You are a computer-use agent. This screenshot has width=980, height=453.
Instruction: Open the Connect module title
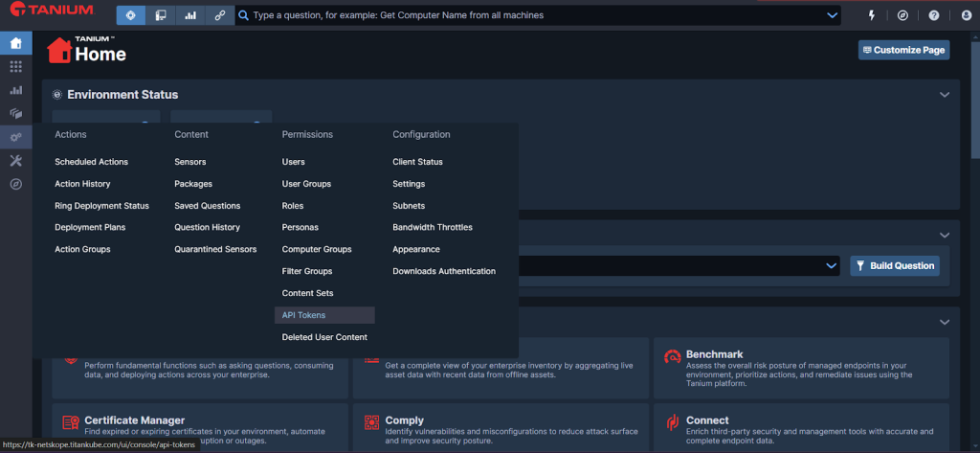(707, 420)
